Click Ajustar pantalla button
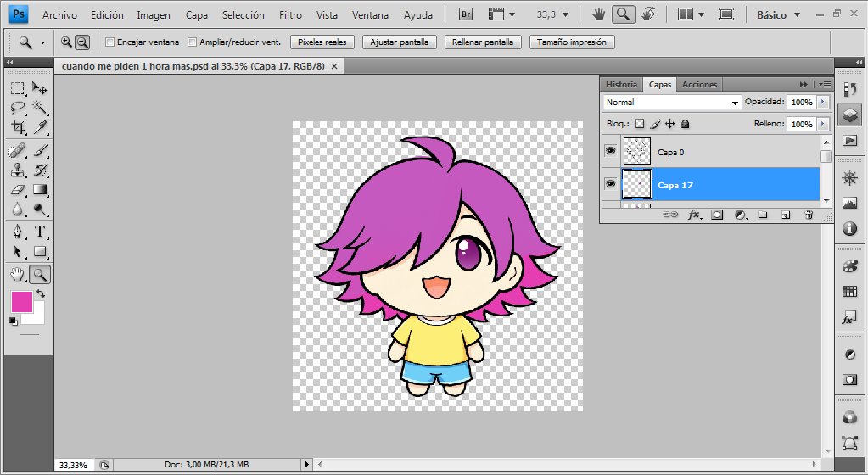The height and width of the screenshot is (475, 868). pyautogui.click(x=399, y=42)
